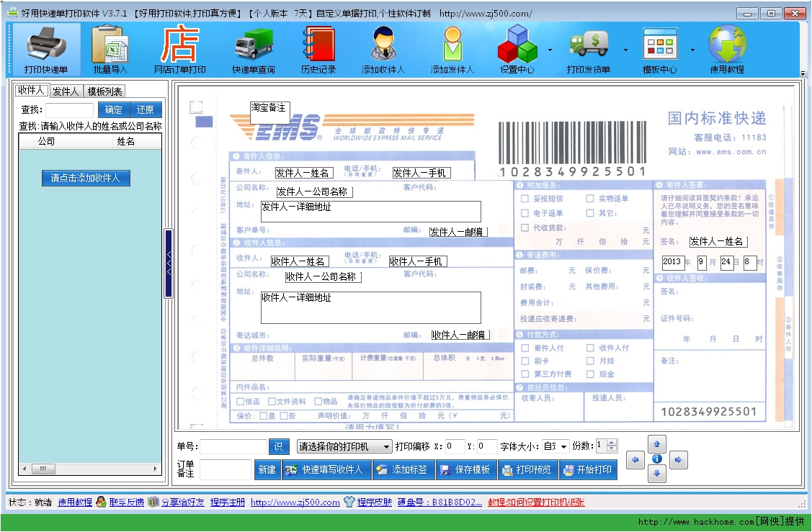Focus the 单号 tracking number field
The height and width of the screenshot is (532, 812).
click(233, 446)
